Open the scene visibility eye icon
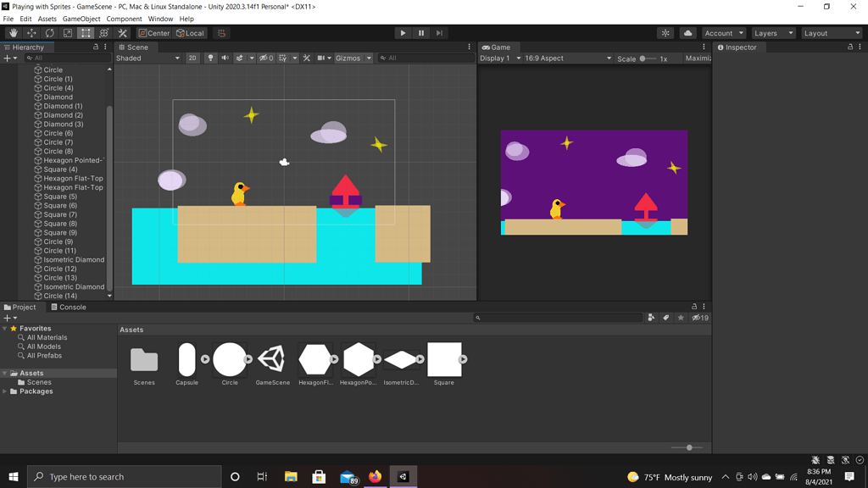The image size is (868, 488). (263, 58)
